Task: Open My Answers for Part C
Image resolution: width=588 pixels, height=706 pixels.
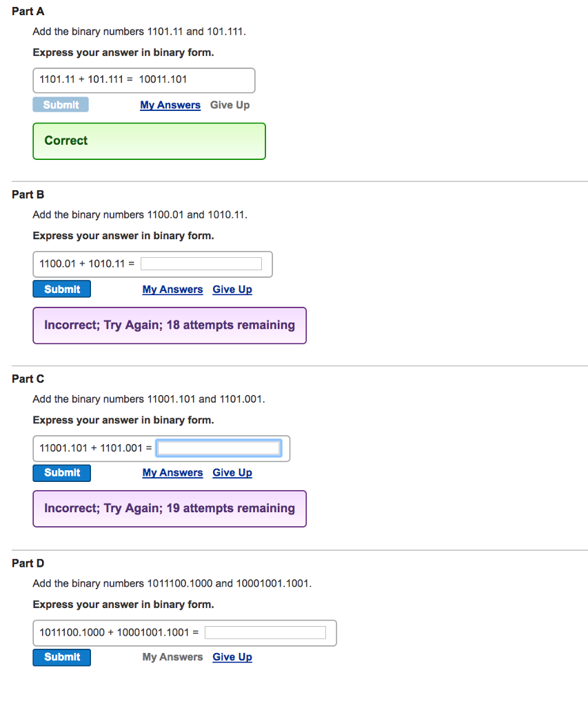Action: pyautogui.click(x=172, y=472)
